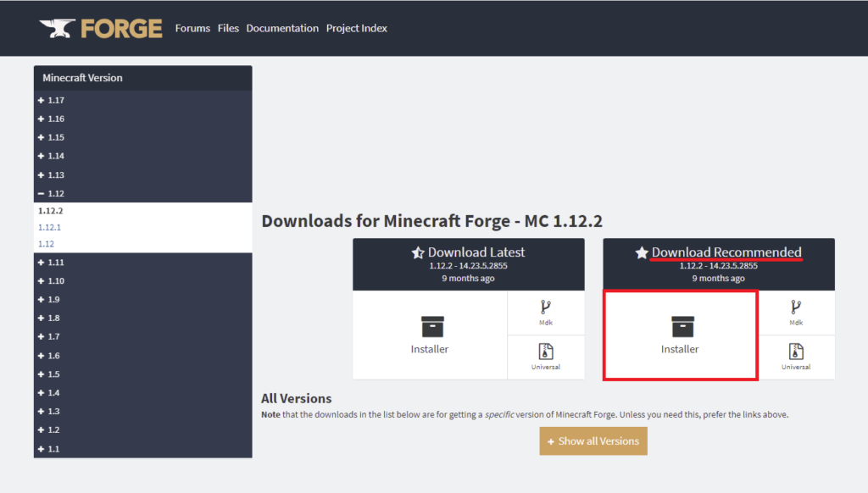Image resolution: width=868 pixels, height=493 pixels.
Task: Download the Mdk under Download Recommended
Action: (796, 313)
